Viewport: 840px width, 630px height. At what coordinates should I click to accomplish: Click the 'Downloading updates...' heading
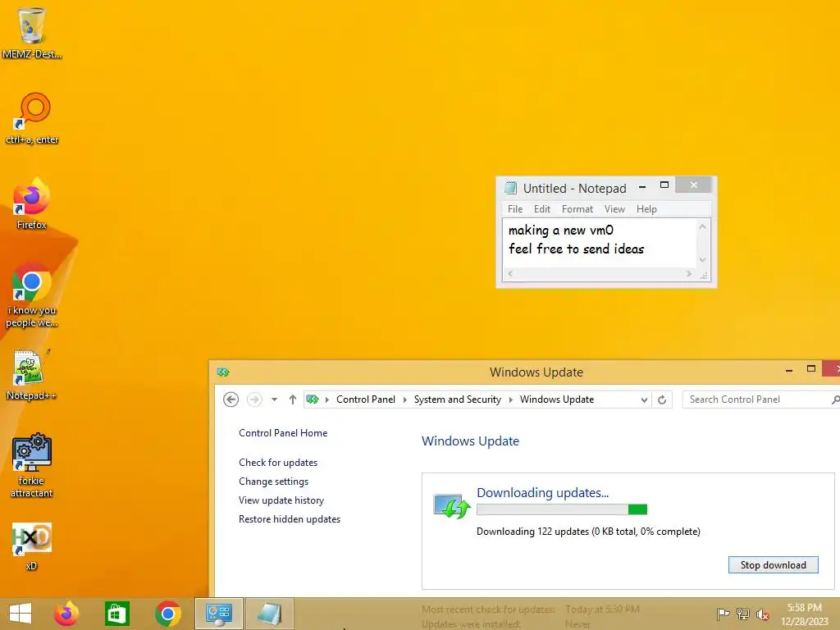(543, 493)
